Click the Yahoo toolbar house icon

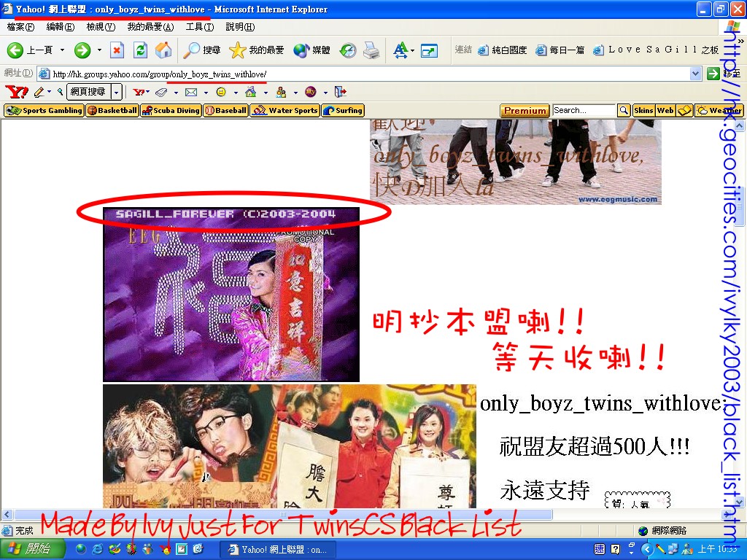[x=251, y=91]
